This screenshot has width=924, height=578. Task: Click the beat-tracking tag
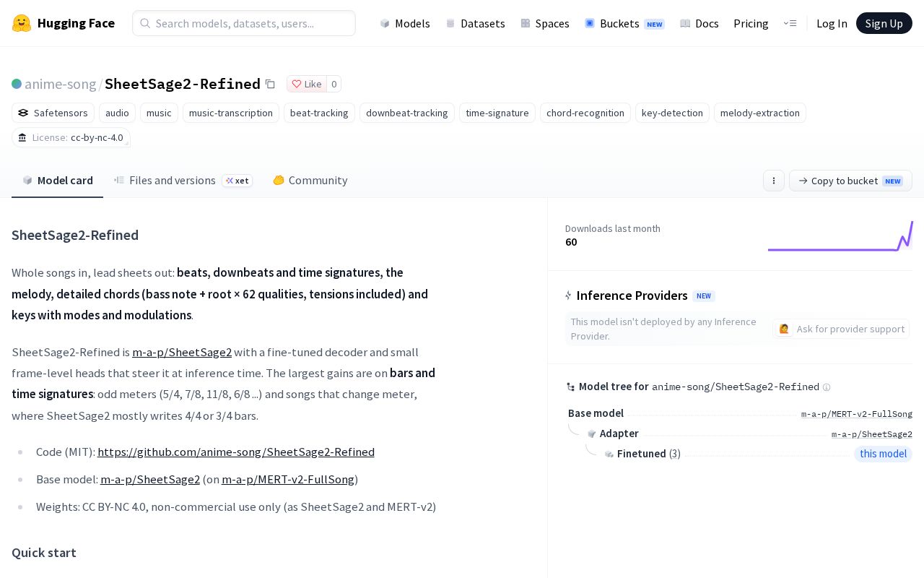319,113
